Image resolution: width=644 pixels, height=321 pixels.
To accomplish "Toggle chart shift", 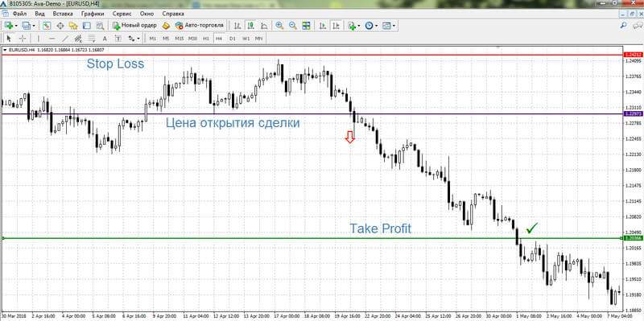I will tap(336, 26).
